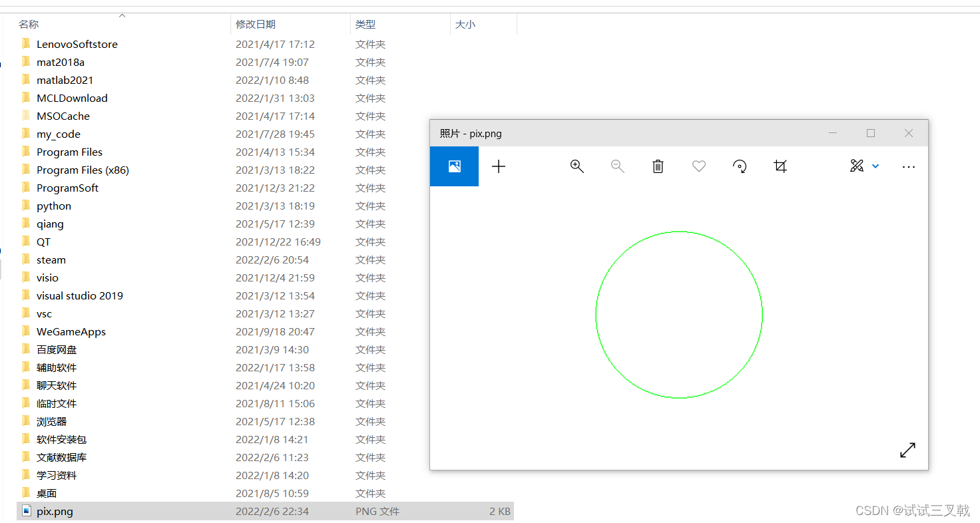Zoom into the photo using the magnifier icon
The height and width of the screenshot is (523, 980).
pyautogui.click(x=577, y=166)
